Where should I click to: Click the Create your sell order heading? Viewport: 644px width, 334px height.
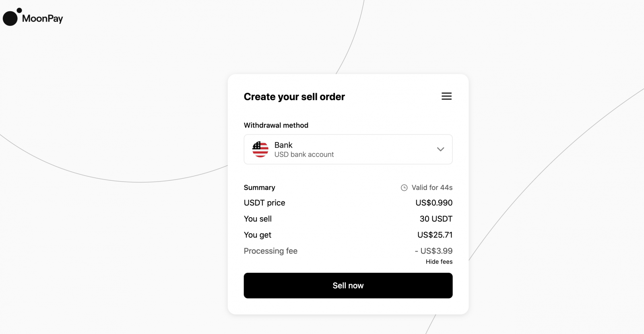click(x=294, y=97)
